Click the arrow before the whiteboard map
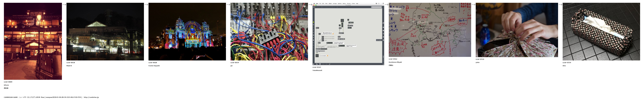 pos(387,4)
